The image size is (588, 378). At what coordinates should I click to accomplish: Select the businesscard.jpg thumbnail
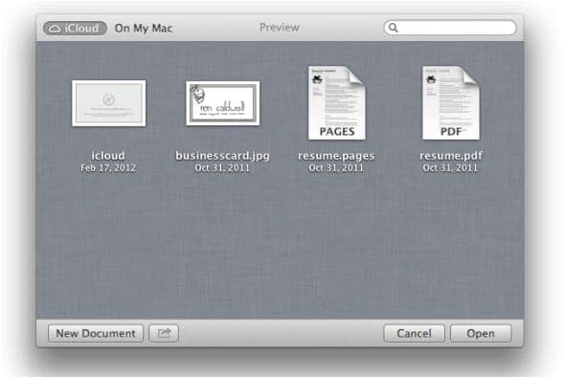pyautogui.click(x=223, y=103)
